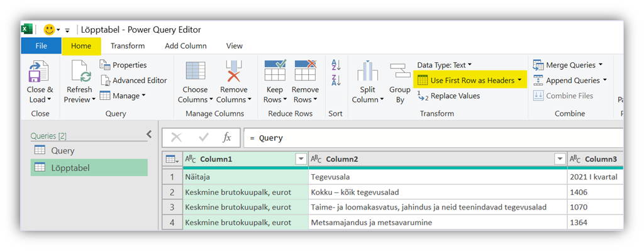Select row number 3
Screen dimensions: 644x251
172,207
